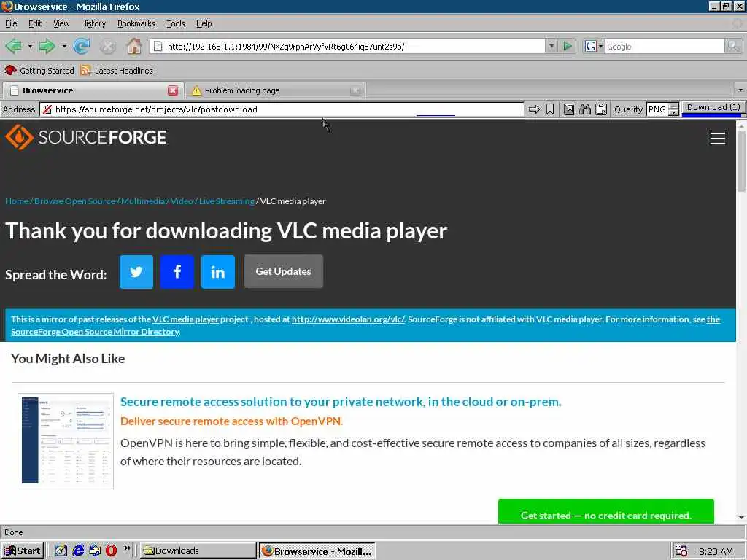Decrease Quality with the down stepper arrow
747x560 pixels.
[x=673, y=113]
